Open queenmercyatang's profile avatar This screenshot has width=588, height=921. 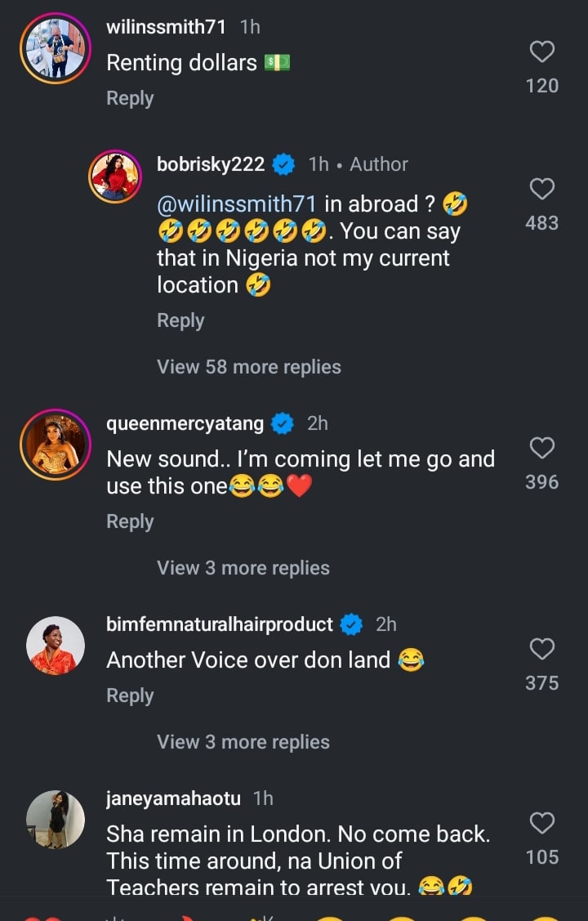[x=56, y=444]
